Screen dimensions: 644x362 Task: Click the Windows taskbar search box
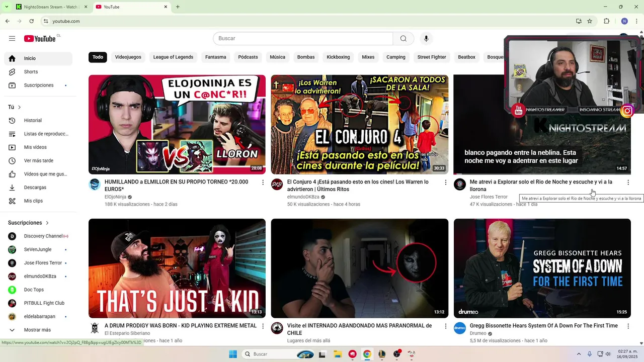[x=278, y=354]
